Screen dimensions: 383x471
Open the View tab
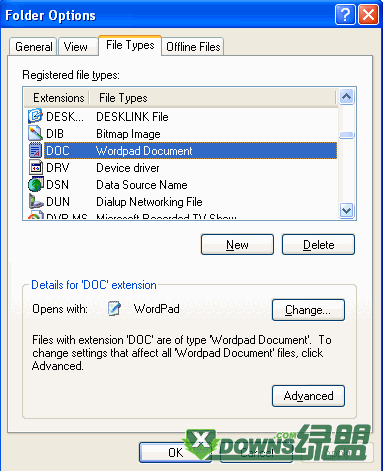point(77,47)
